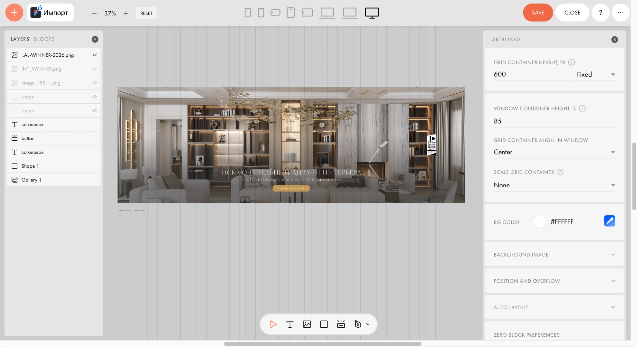
Task: Toggle visibility of INT_WINNER.png layer
Action: tap(94, 69)
